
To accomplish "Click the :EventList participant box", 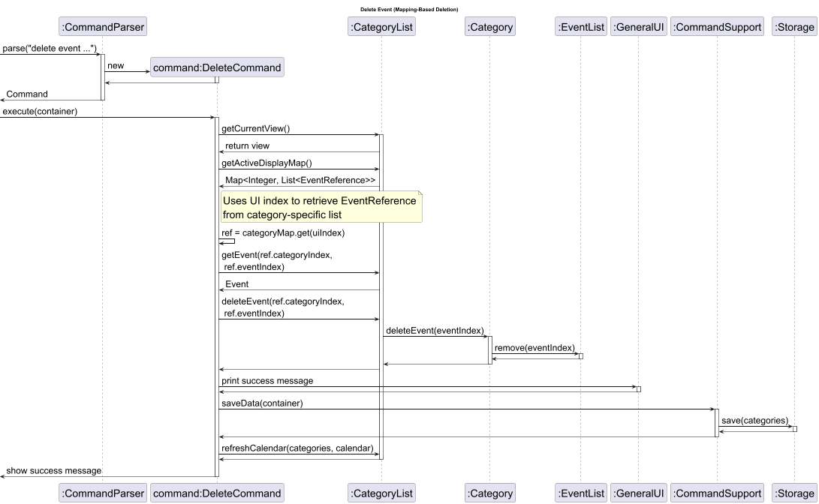I will point(580,26).
